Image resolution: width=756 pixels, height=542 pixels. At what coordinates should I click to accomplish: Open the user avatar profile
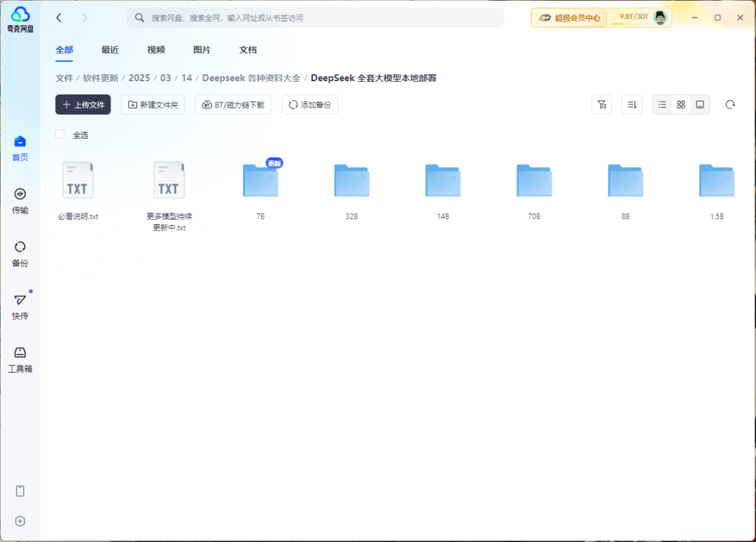(x=660, y=18)
